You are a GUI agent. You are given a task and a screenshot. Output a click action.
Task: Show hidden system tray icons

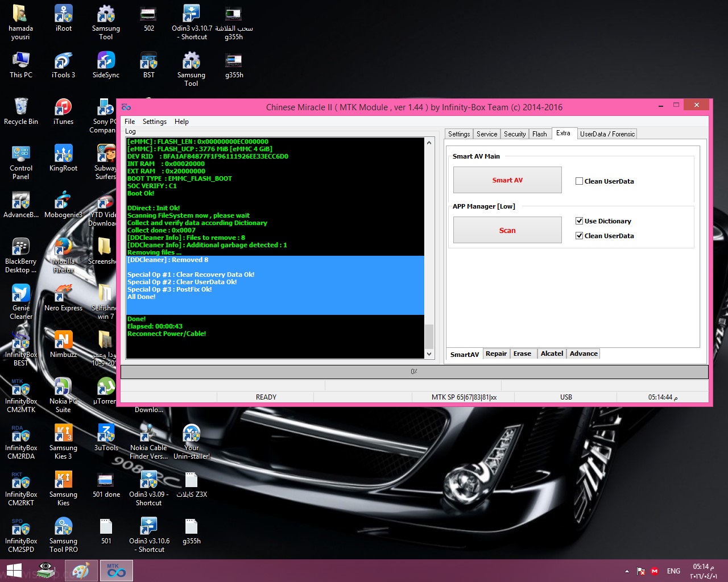pyautogui.click(x=627, y=571)
